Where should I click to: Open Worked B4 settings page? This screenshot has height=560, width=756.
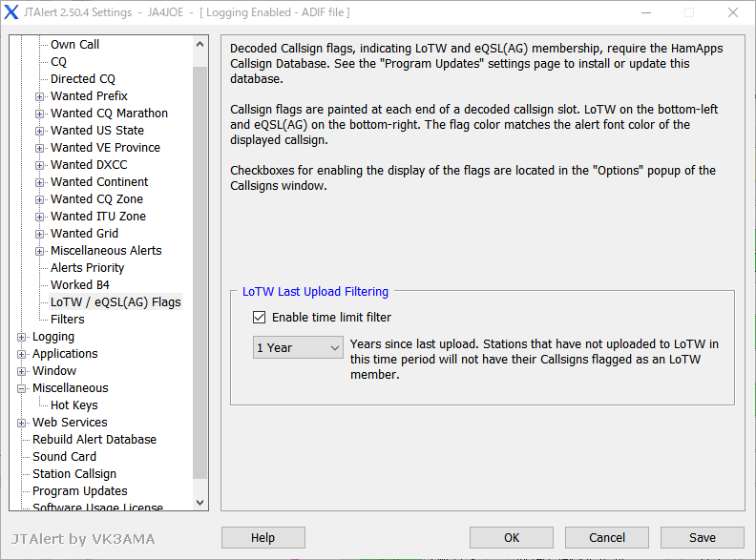80,285
